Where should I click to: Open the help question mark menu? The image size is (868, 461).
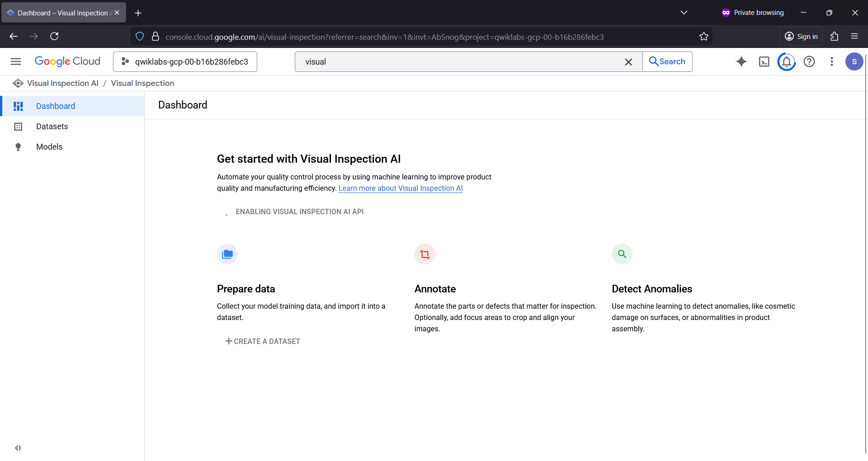coord(809,61)
